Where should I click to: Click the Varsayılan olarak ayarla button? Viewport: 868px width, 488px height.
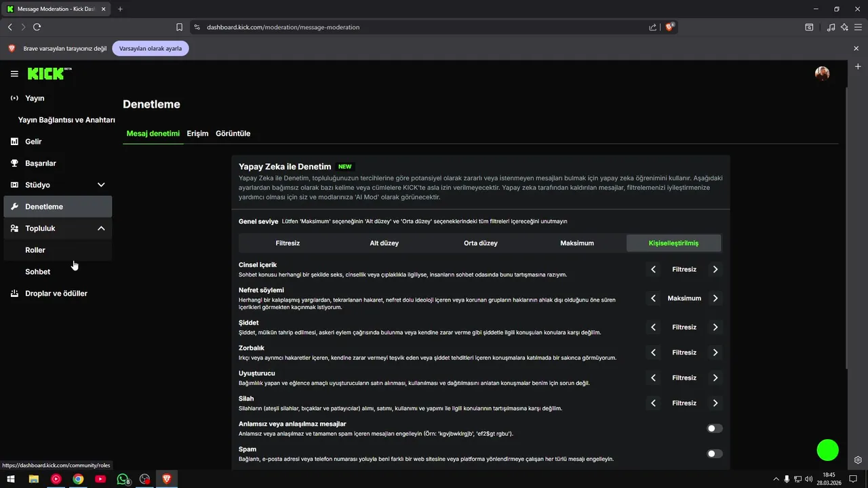pyautogui.click(x=151, y=49)
